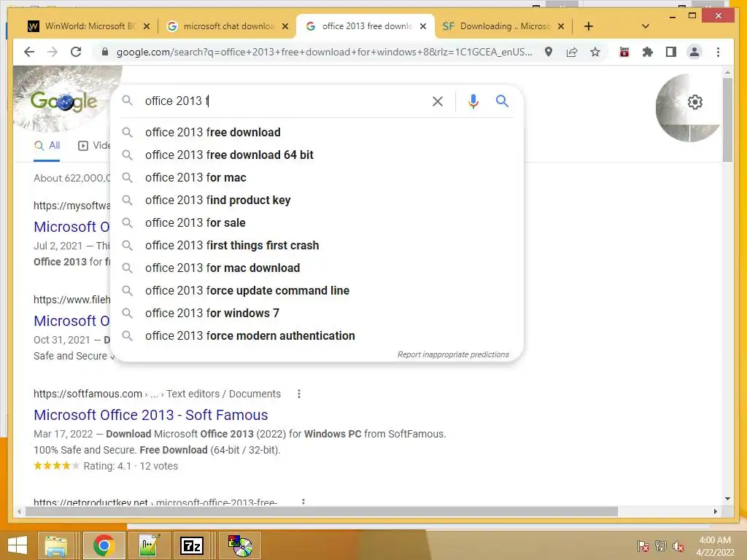Open File Explorer from taskbar
Screen dimensions: 747x560
(x=55, y=545)
